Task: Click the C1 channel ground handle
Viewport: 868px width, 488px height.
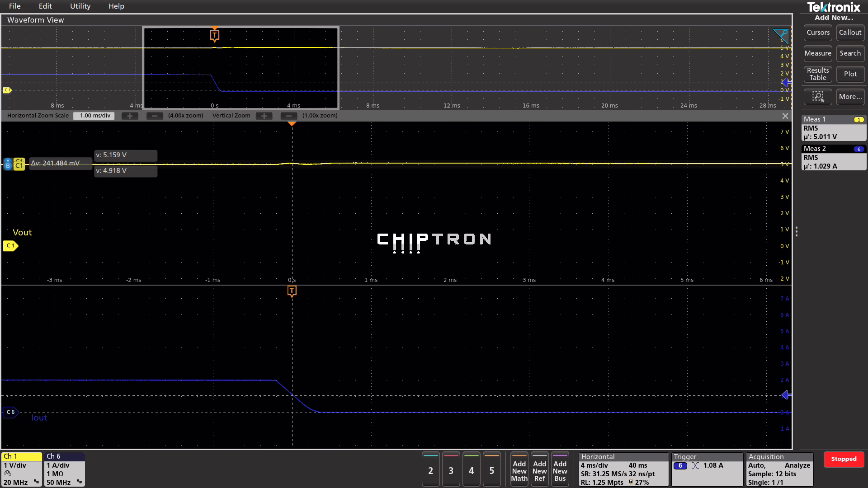Action: point(10,246)
